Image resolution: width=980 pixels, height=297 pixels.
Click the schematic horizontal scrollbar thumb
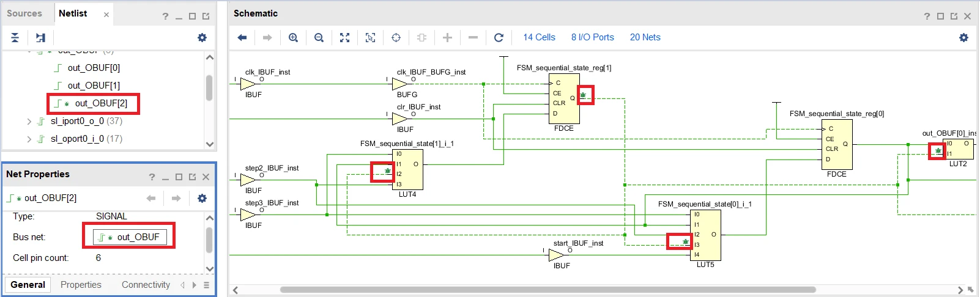click(548, 290)
